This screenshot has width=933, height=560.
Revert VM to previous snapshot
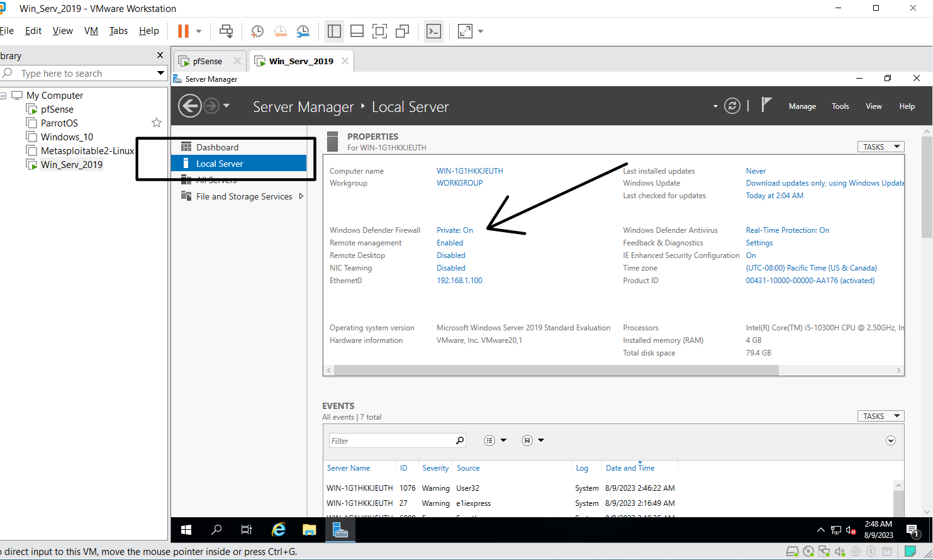[x=280, y=31]
